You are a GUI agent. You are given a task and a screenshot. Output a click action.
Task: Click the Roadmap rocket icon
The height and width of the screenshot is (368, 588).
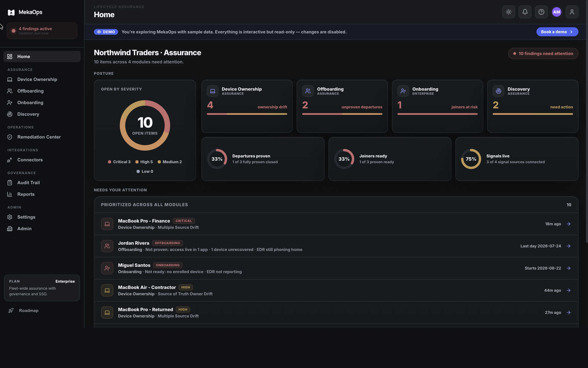(11, 310)
